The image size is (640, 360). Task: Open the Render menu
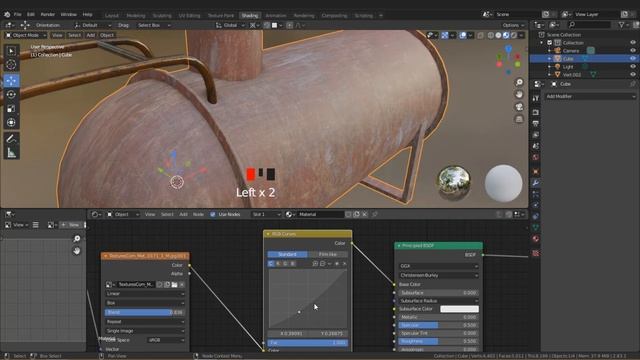(47, 14)
